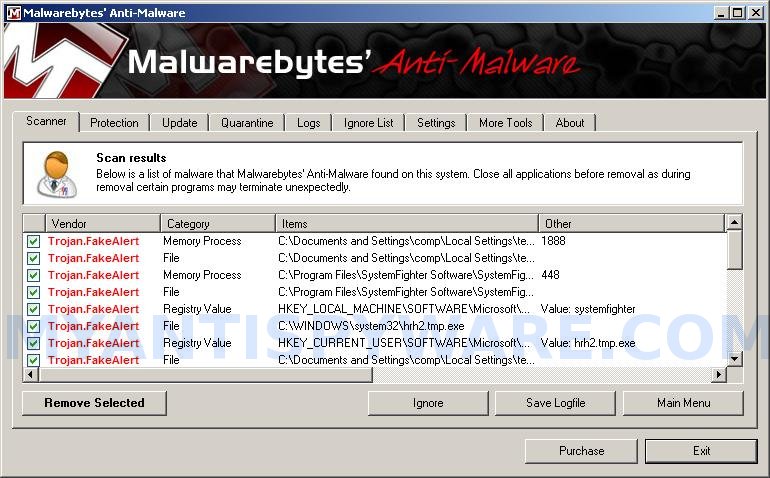Screen dimensions: 770x478
Task: Minimize the Malwarebytes window
Action: tap(720, 13)
